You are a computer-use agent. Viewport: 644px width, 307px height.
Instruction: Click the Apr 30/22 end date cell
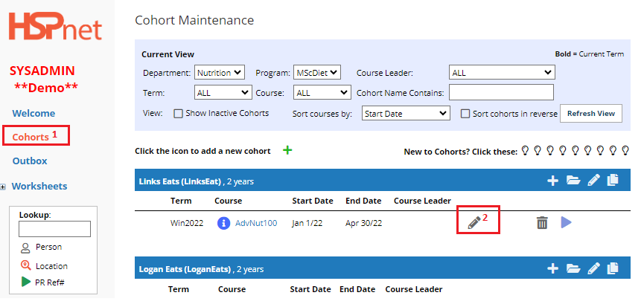click(363, 224)
